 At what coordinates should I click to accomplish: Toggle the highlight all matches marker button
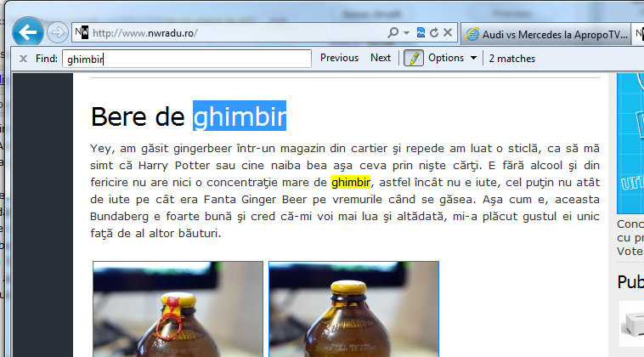point(414,58)
